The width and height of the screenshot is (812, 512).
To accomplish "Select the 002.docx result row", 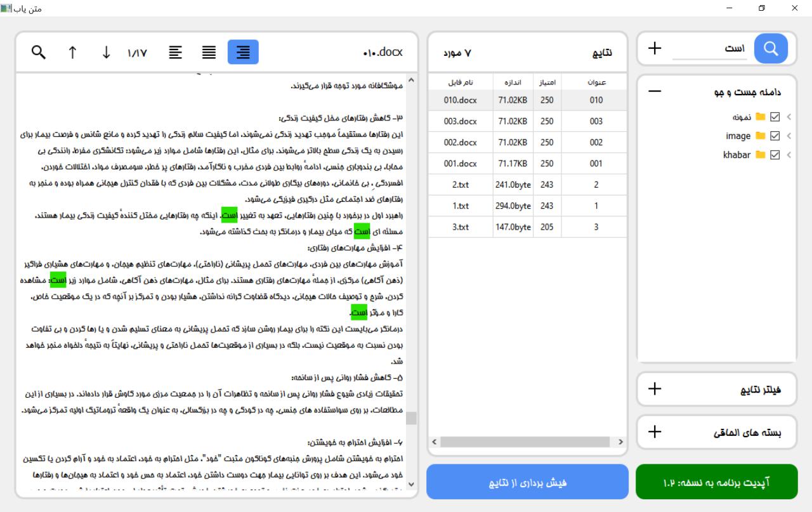I will [527, 142].
